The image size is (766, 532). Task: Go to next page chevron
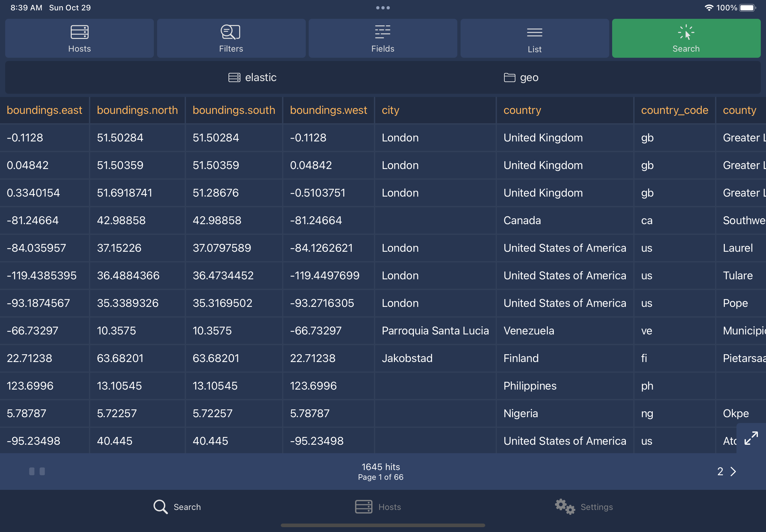pyautogui.click(x=733, y=471)
